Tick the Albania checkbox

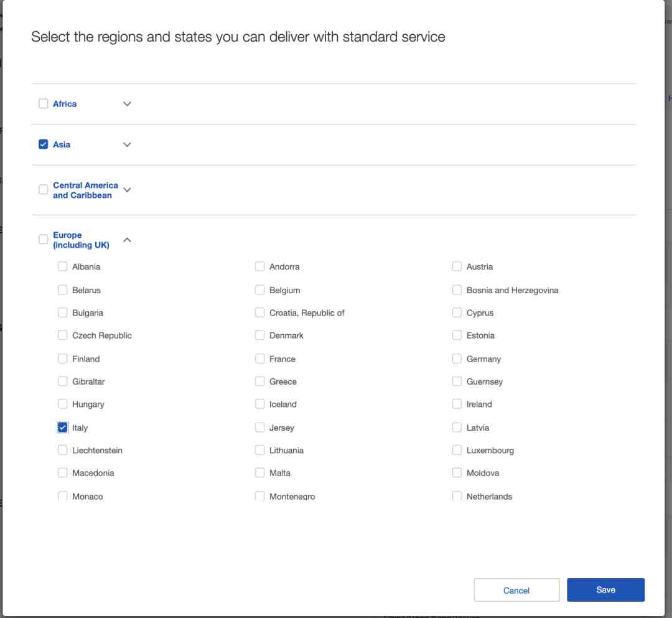coord(63,266)
